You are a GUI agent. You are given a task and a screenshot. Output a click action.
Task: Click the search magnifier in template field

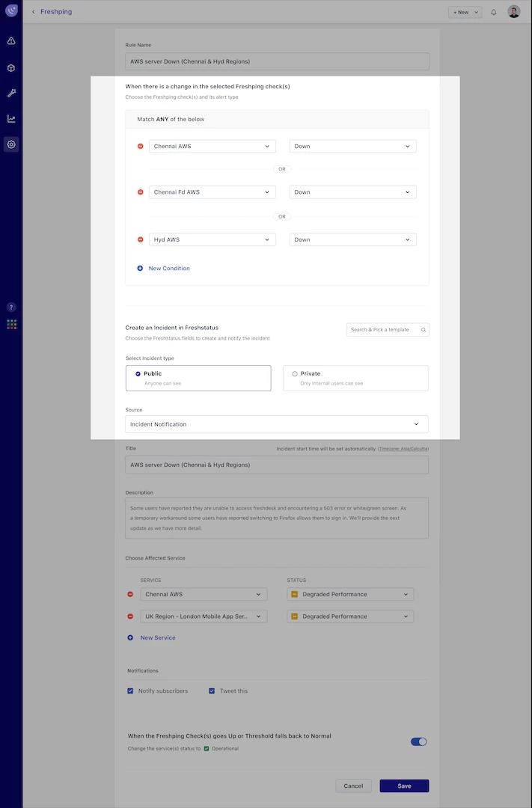[424, 330]
